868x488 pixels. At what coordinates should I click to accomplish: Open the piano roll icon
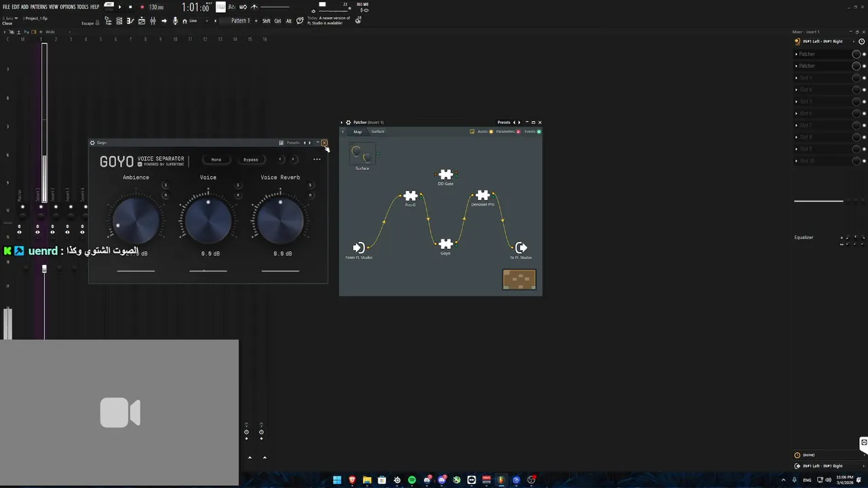click(130, 21)
